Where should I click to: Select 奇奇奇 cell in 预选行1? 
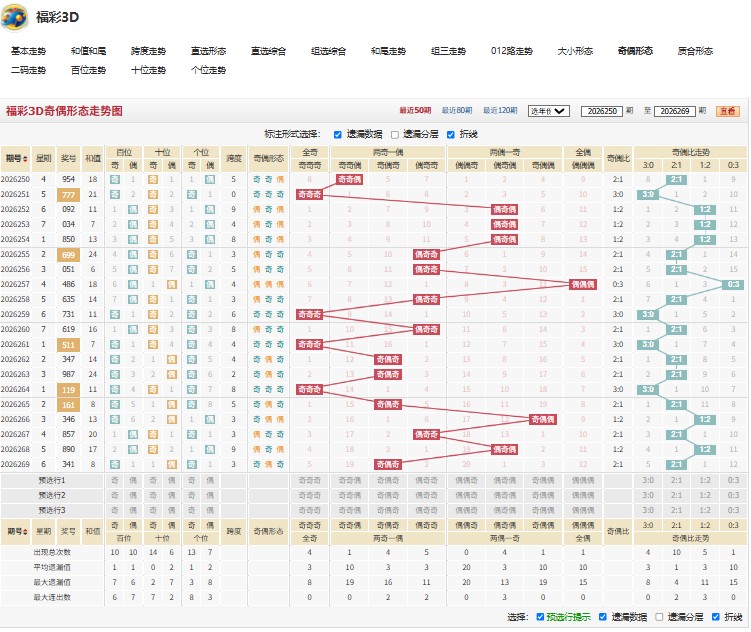(309, 480)
